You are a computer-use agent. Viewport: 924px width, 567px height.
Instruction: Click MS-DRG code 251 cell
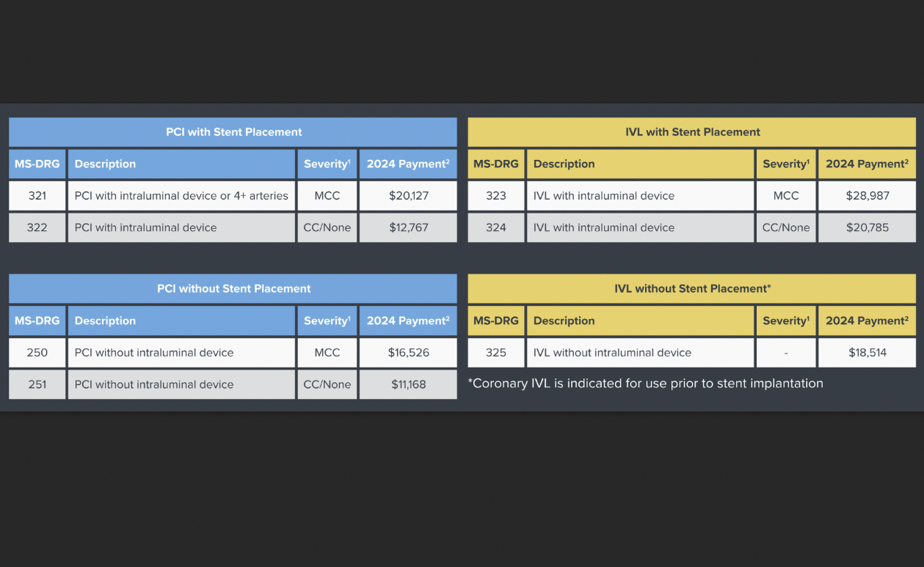37,384
